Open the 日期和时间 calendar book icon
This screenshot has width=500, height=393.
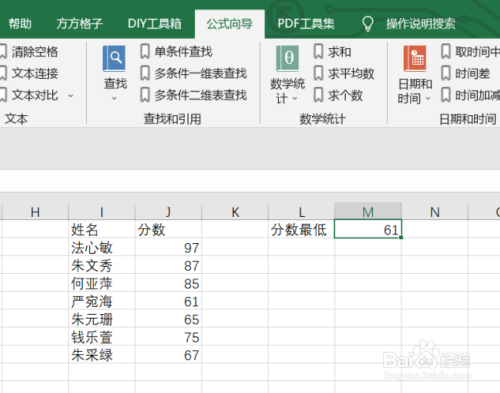click(x=415, y=59)
